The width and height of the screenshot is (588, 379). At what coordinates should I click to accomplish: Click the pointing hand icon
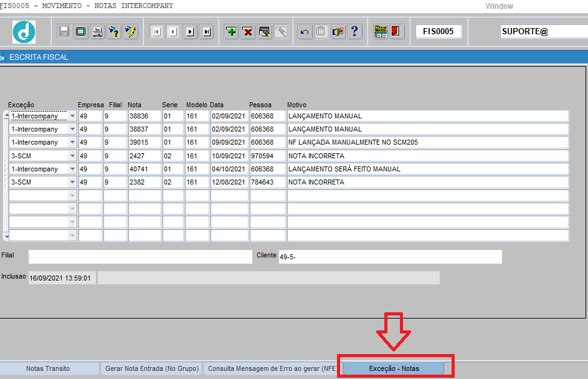tap(338, 32)
